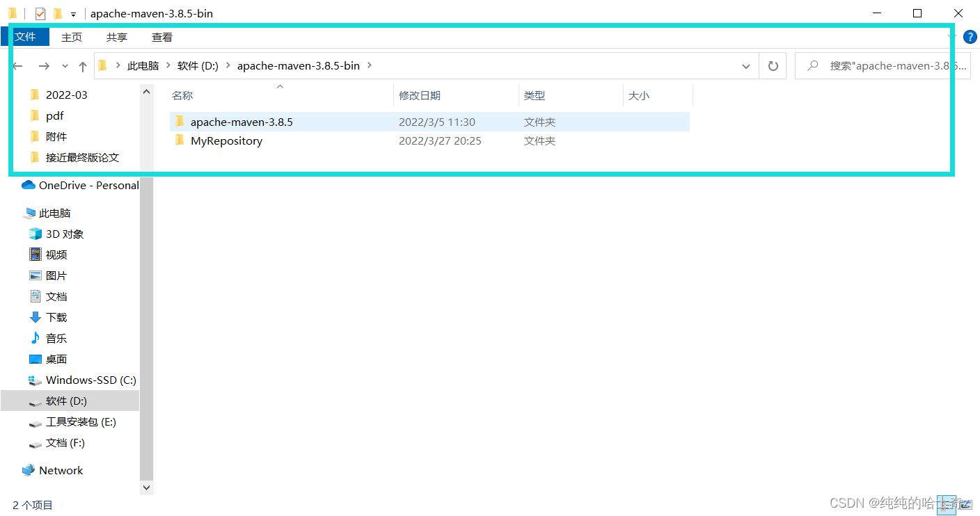
Task: Go up one folder level
Action: point(83,66)
